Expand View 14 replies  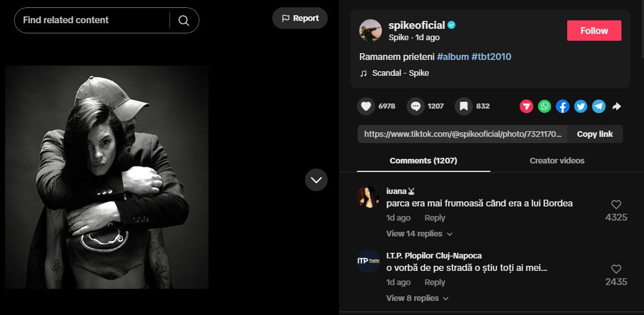[419, 234]
